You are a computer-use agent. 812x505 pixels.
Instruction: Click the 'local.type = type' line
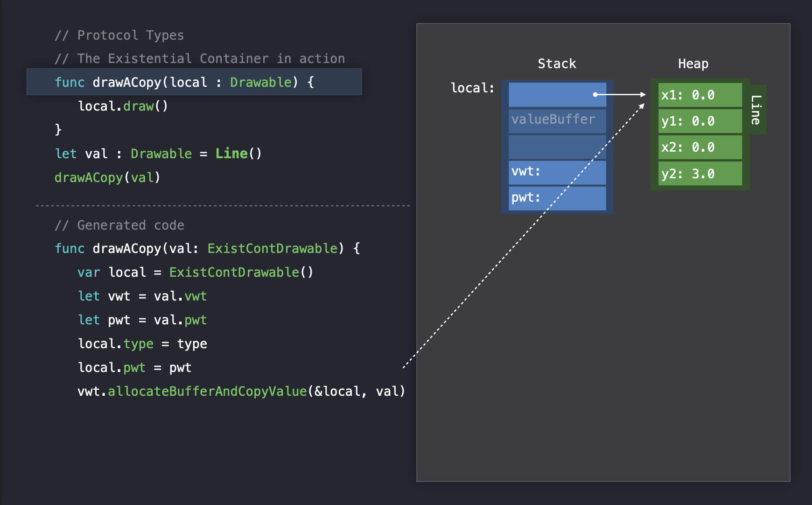pyautogui.click(x=142, y=344)
